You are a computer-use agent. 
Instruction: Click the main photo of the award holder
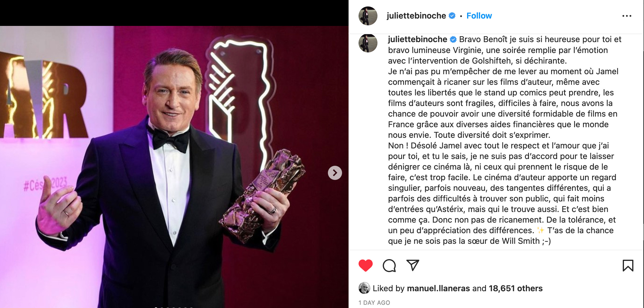(174, 167)
